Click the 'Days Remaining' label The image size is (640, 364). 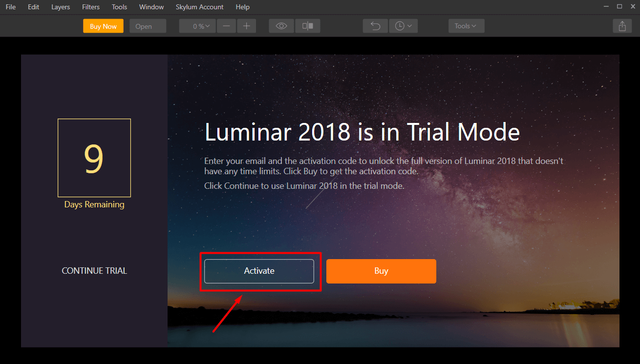94,204
